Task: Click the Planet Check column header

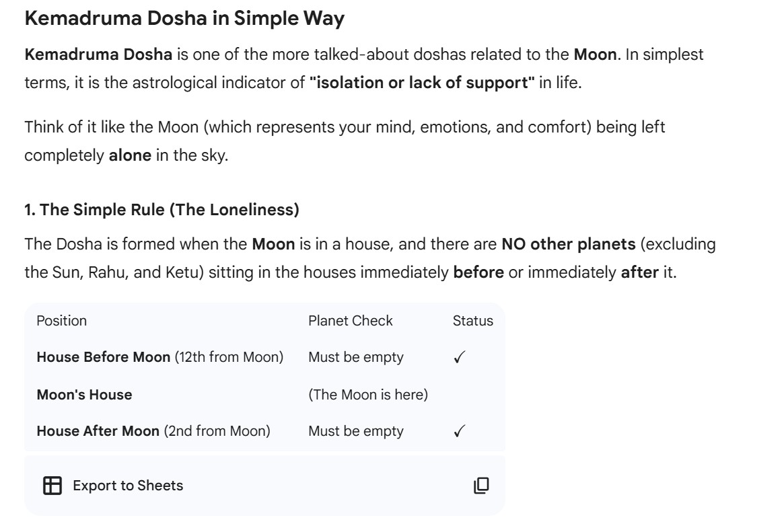Action: [350, 321]
